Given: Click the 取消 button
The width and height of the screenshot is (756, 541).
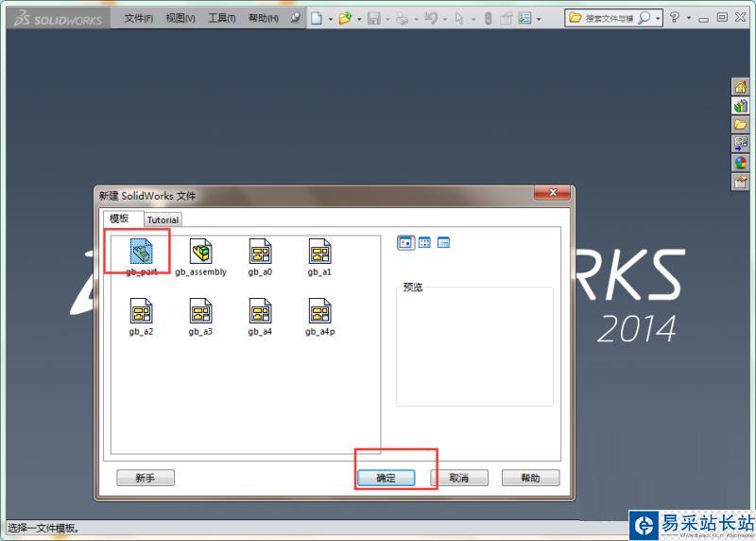Looking at the screenshot, I should (458, 478).
